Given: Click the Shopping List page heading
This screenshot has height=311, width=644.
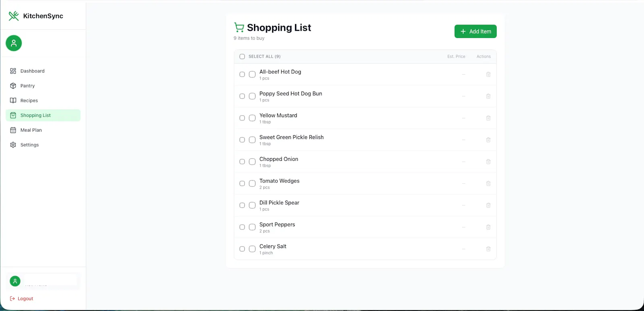Looking at the screenshot, I should 279,27.
